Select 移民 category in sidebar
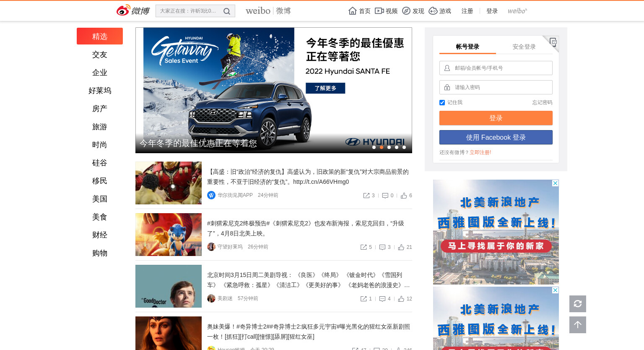 pos(100,181)
